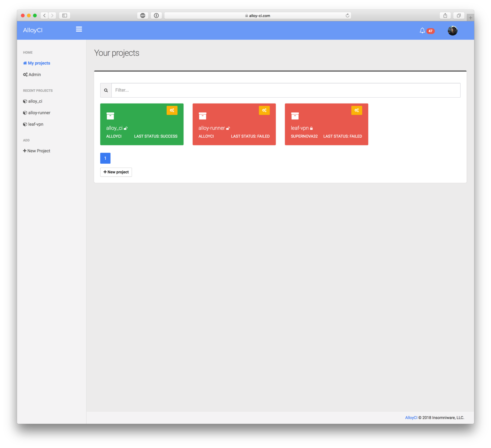Select New Project in the sidebar
Image resolution: width=491 pixels, height=448 pixels.
37,151
